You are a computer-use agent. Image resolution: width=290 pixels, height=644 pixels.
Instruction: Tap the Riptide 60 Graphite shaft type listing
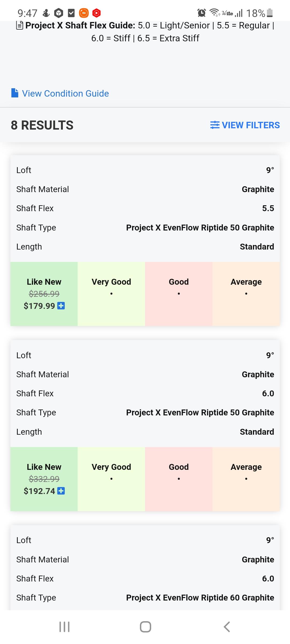pyautogui.click(x=200, y=598)
